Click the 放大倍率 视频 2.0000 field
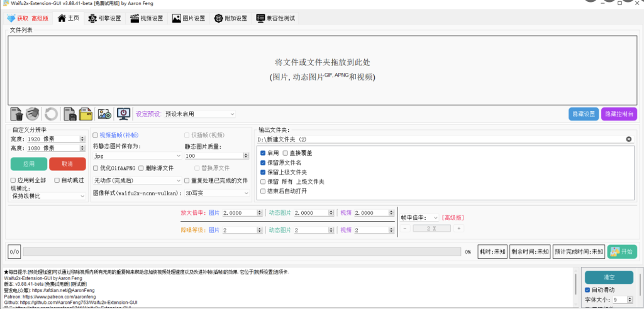Screen dimensions: 644x309 [374, 213]
